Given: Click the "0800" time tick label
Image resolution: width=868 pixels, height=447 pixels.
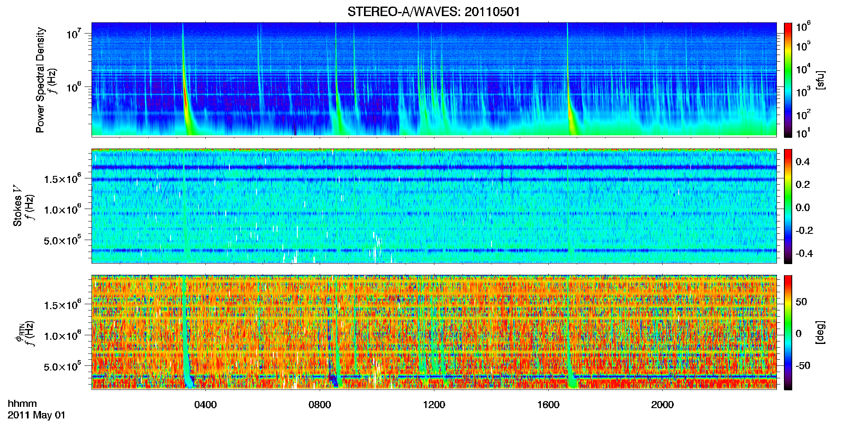Looking at the screenshot, I should pyautogui.click(x=320, y=404).
